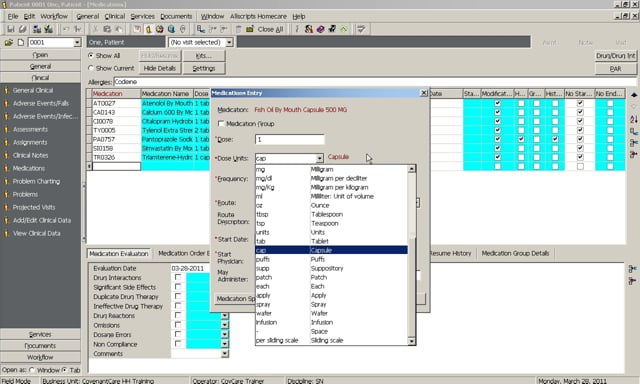Open the Clinical menu in the menu bar
640x384 pixels.
pyautogui.click(x=114, y=16)
